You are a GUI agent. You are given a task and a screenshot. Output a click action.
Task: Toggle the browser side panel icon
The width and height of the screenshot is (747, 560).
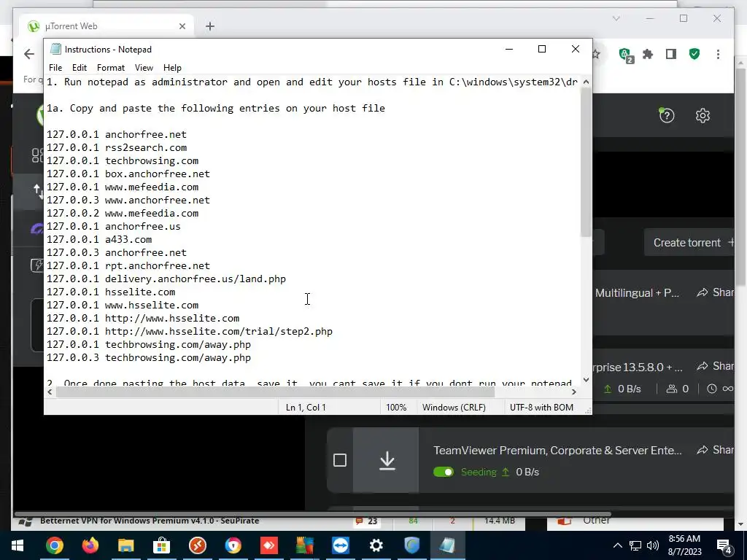pos(671,54)
